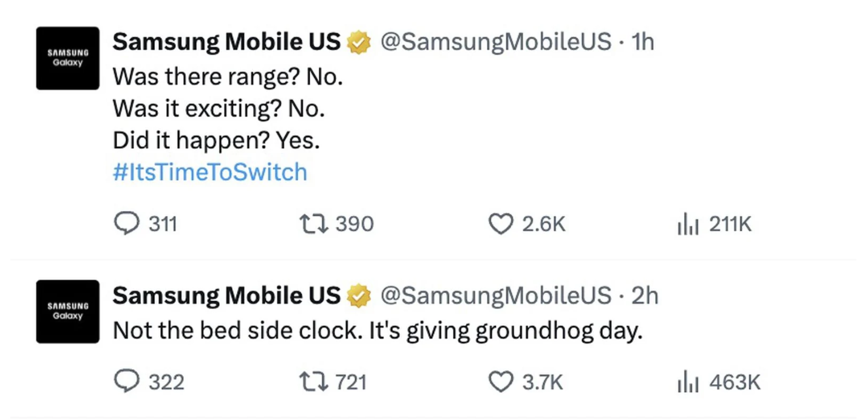The width and height of the screenshot is (868, 420).
Task: Reply to the "Was there range?" tweet
Action: [146, 225]
